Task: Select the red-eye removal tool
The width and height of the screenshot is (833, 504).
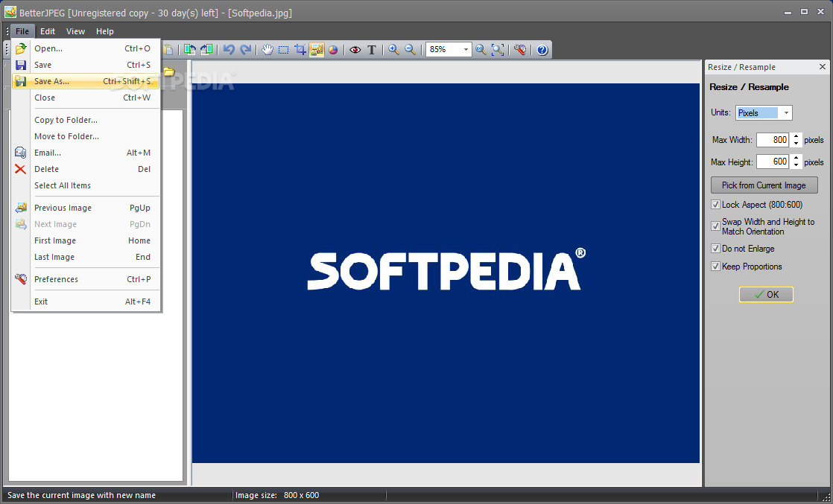Action: (x=355, y=50)
